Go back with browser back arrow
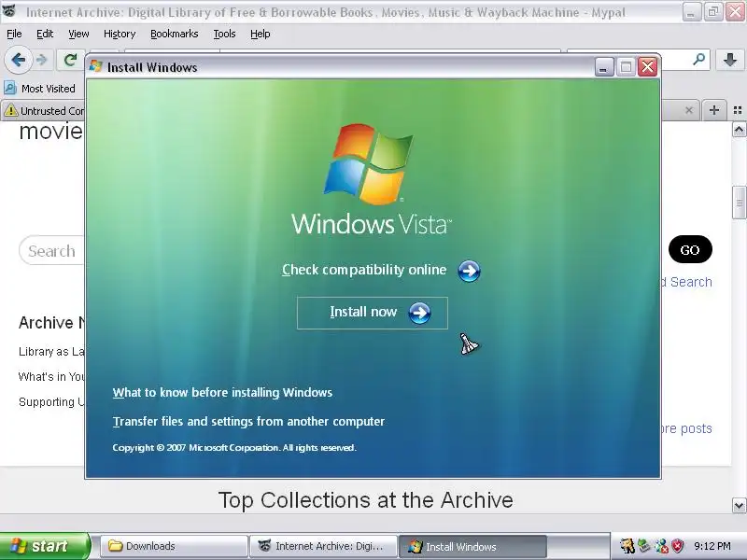 click(x=18, y=60)
